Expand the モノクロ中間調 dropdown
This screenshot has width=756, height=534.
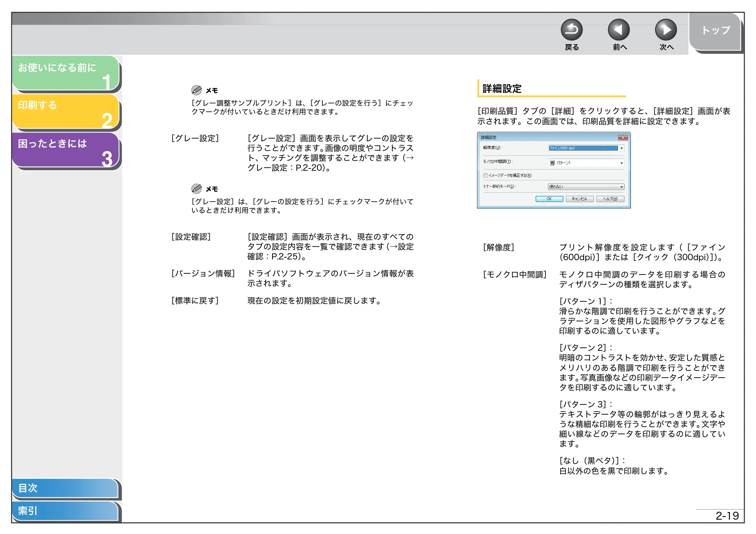pyautogui.click(x=621, y=163)
